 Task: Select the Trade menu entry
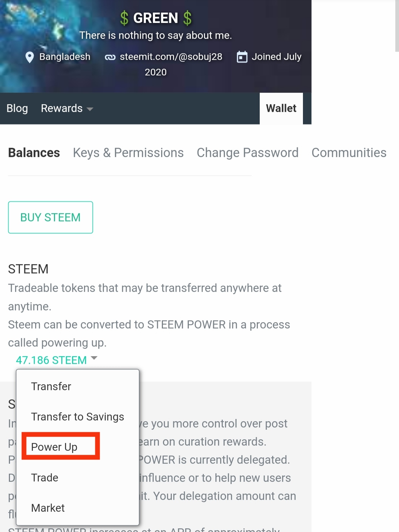45,478
